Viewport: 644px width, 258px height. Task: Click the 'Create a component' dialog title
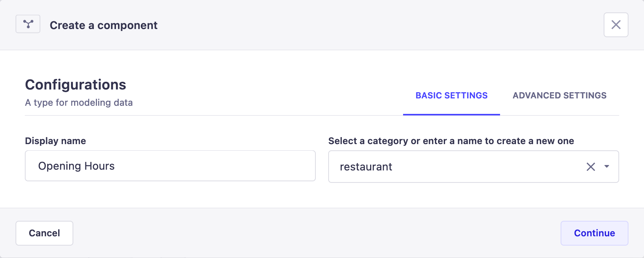tap(104, 26)
